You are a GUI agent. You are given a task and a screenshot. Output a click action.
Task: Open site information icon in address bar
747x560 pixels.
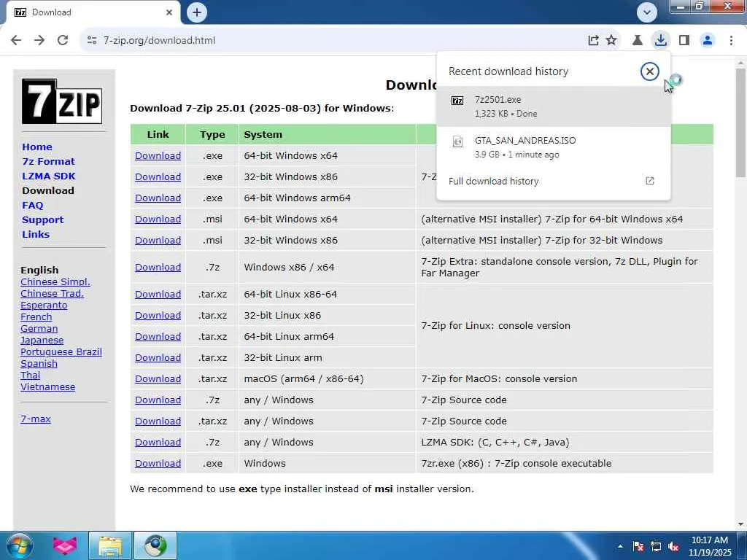tap(92, 41)
